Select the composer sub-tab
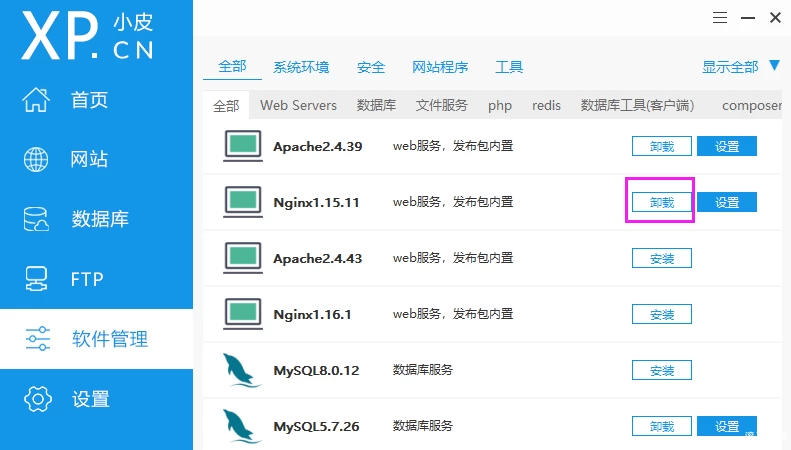This screenshot has height=450, width=791. coord(752,106)
